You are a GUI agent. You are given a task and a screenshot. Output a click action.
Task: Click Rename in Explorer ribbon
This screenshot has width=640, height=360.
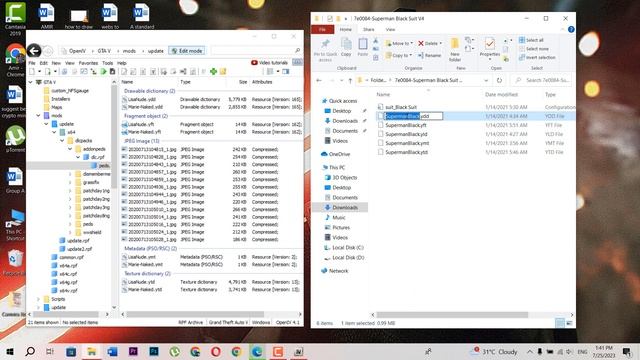[x=429, y=55]
